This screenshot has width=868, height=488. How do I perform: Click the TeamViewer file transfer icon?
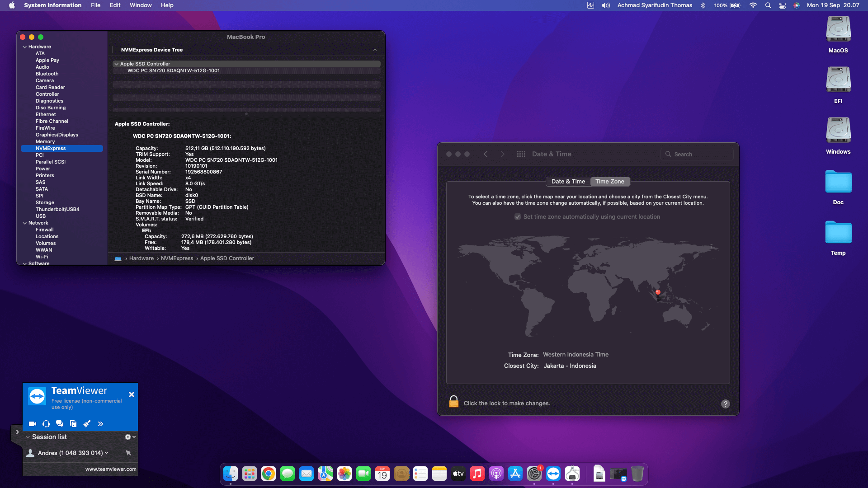pos(73,424)
